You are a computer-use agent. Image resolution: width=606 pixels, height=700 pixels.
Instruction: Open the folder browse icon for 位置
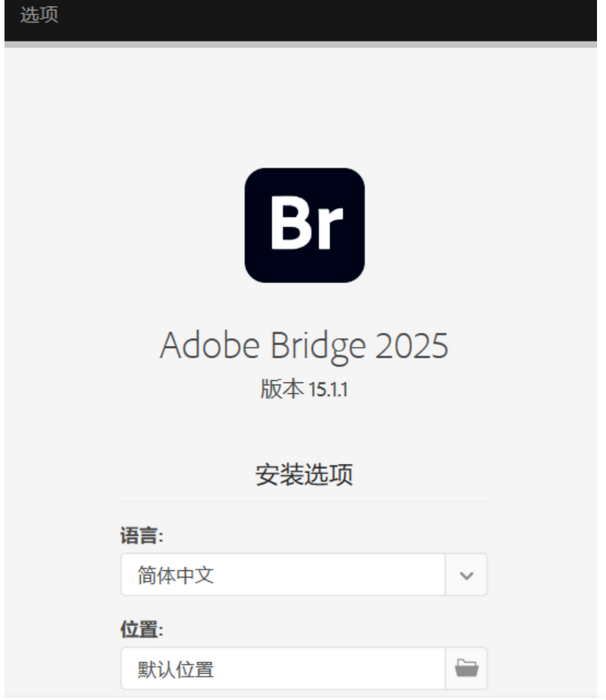tap(466, 668)
